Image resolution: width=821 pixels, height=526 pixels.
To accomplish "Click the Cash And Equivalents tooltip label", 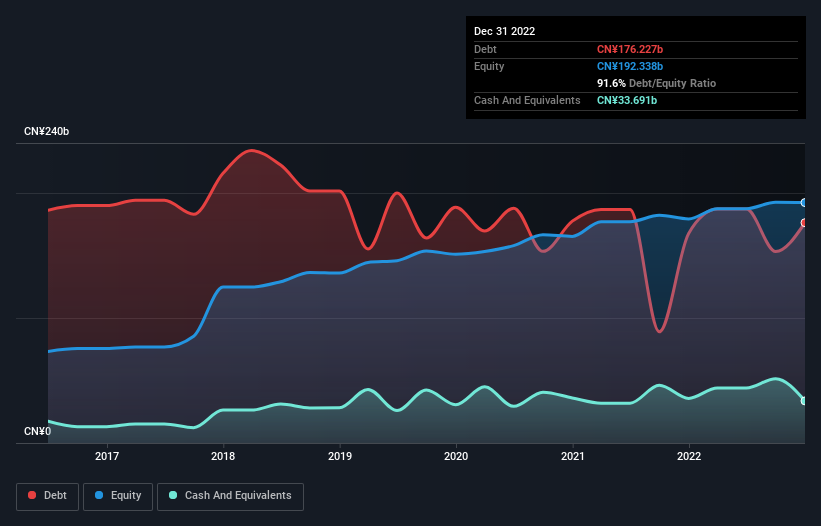I will coord(527,100).
